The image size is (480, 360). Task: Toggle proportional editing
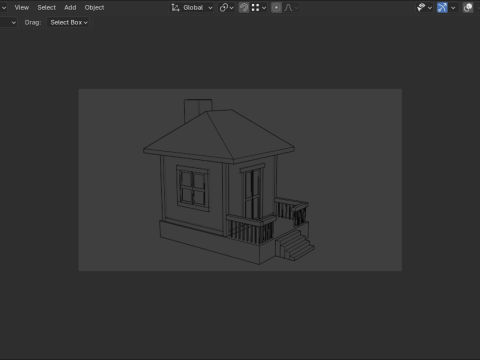pyautogui.click(x=276, y=7)
